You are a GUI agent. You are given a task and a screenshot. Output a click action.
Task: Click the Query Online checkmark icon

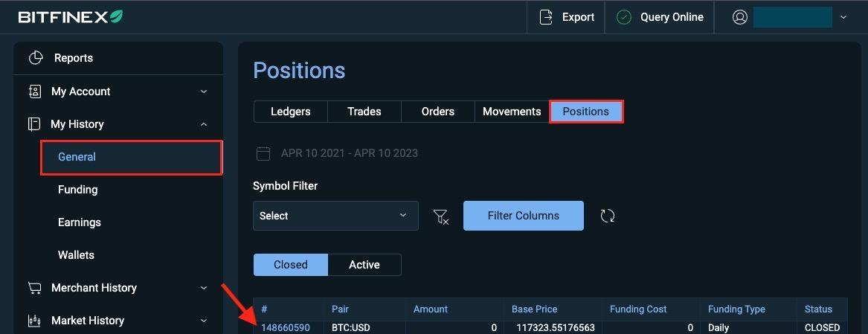click(x=624, y=17)
